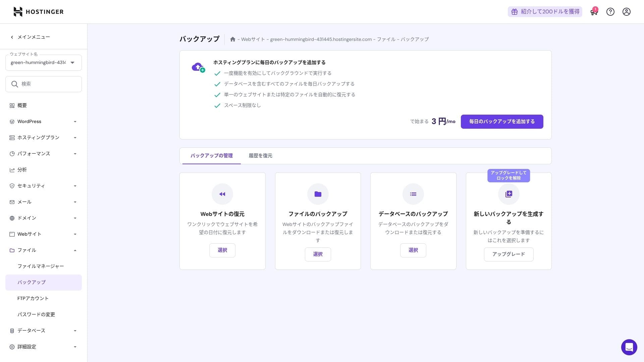Click ファイル breadcrumb link

pyautogui.click(x=386, y=39)
